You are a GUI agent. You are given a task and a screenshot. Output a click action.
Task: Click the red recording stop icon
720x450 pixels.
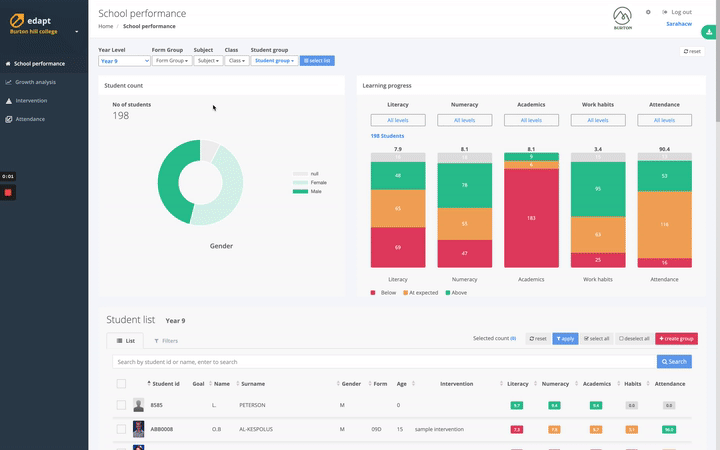pos(7,191)
